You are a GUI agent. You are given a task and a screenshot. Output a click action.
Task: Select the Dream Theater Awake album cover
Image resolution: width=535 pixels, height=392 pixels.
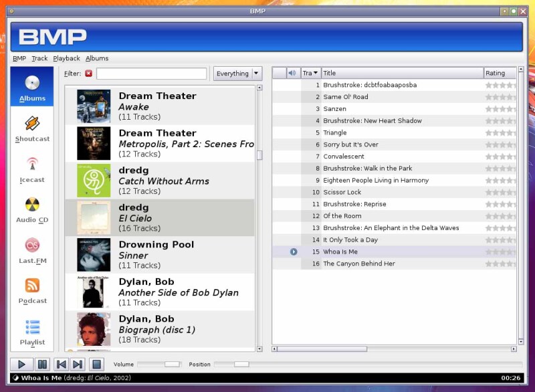point(94,106)
